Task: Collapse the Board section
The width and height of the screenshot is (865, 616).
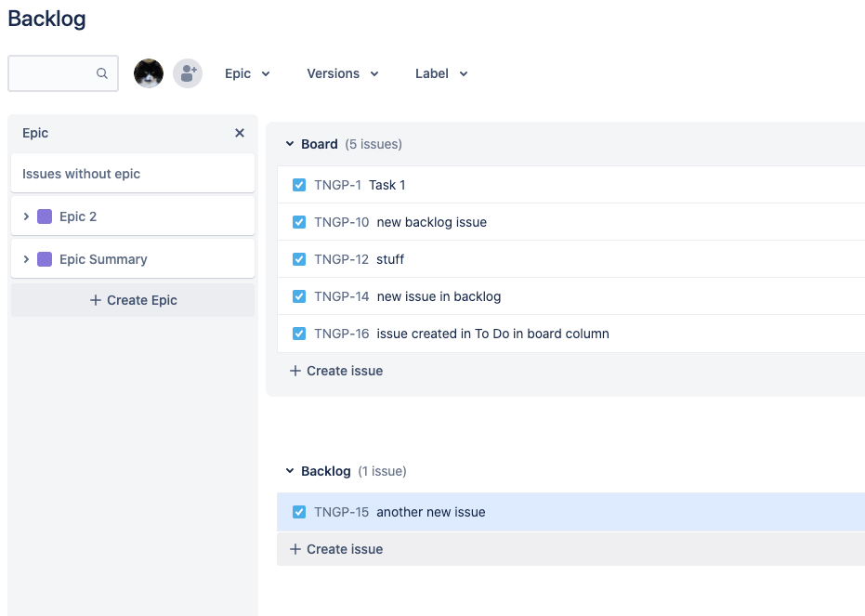Action: click(290, 144)
